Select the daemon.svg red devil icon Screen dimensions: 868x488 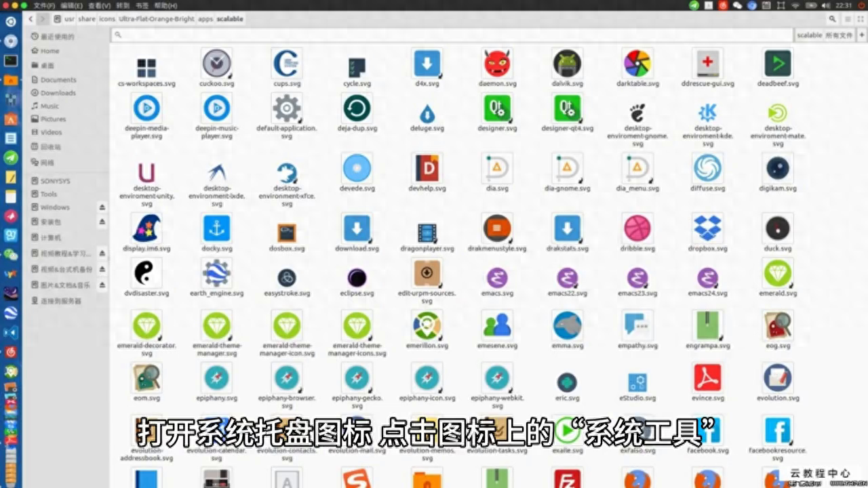[497, 64]
